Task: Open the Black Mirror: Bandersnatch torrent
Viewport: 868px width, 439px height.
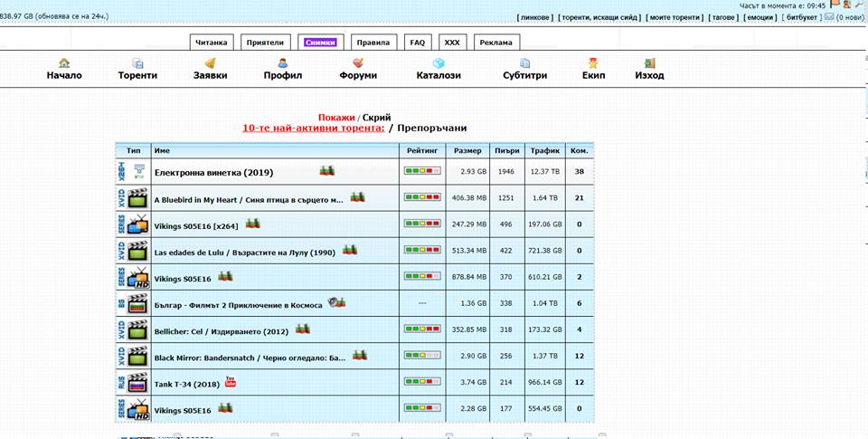Action: click(x=250, y=358)
